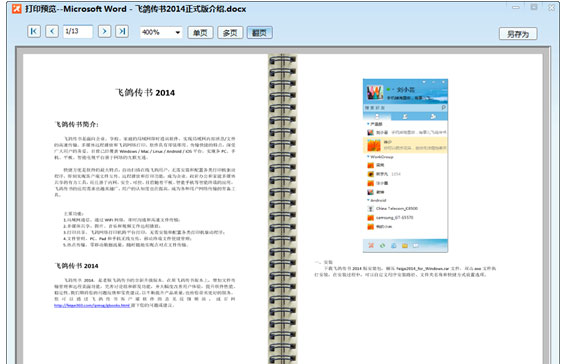566x364 pixels.
Task: Go to the previous page
Action: pos(52,31)
